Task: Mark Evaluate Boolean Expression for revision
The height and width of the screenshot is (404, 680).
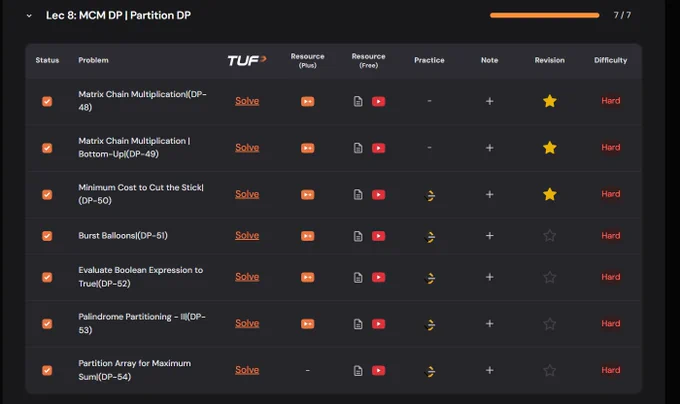Action: point(549,277)
